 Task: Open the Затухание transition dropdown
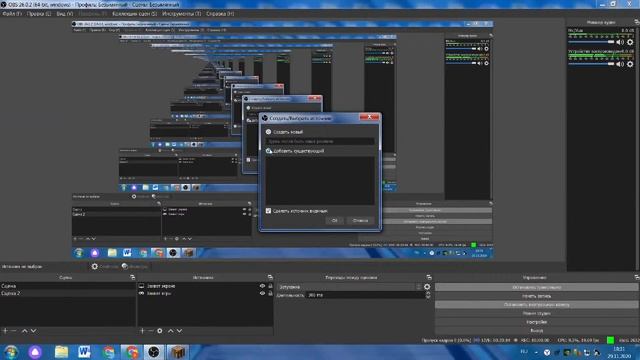click(349, 287)
